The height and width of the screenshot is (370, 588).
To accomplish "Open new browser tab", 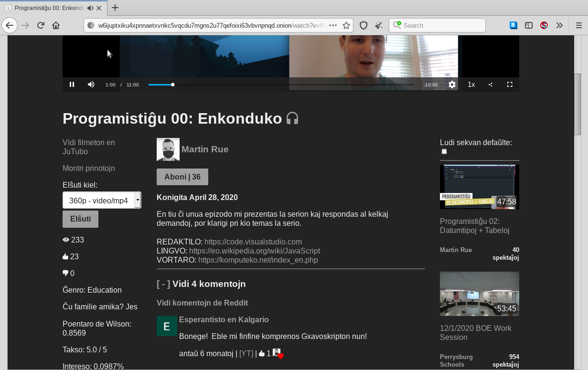I will pos(115,8).
